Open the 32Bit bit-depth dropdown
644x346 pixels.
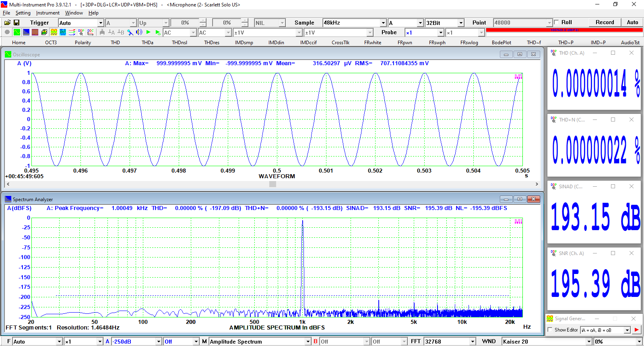pos(444,23)
